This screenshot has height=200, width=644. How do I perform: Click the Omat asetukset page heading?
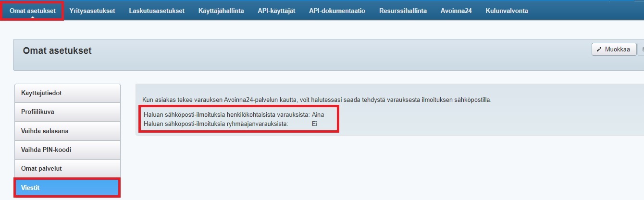[57, 50]
